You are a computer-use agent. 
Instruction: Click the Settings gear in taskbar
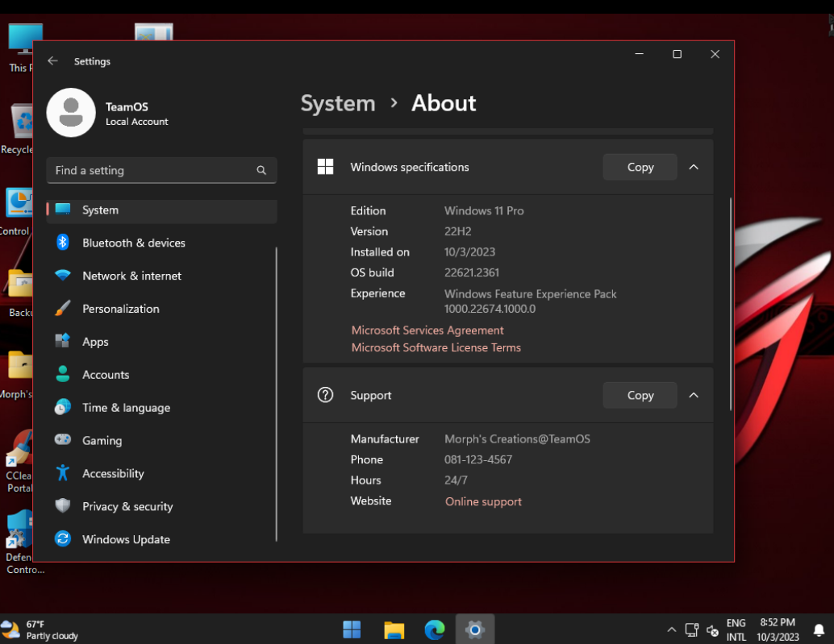coord(475,630)
